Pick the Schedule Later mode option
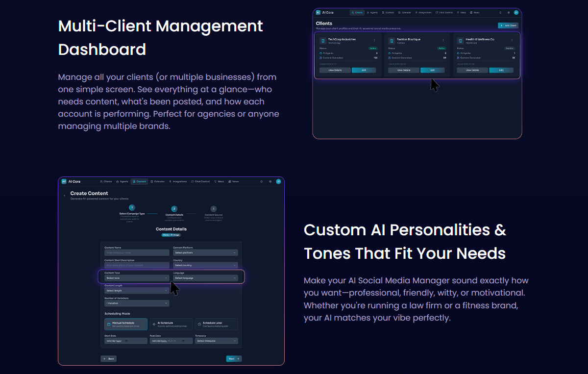 216,324
